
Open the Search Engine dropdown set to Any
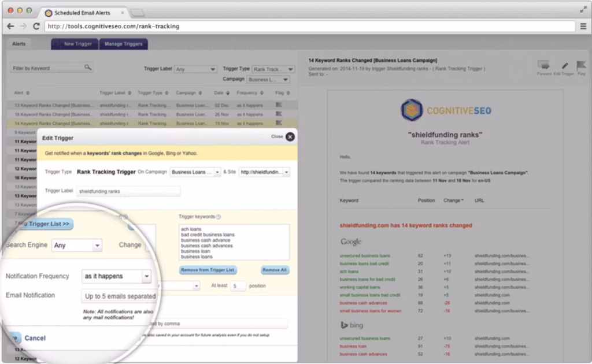pos(77,245)
